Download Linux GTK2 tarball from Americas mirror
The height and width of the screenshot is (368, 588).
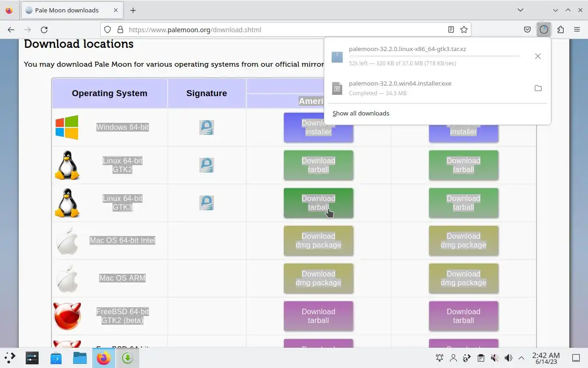click(318, 165)
